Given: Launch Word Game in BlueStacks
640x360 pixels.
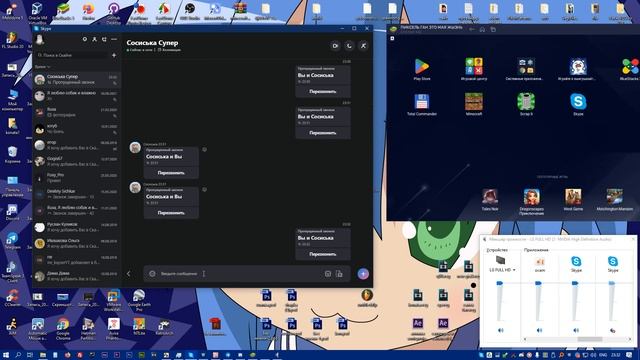Looking at the screenshot, I should point(573,200).
